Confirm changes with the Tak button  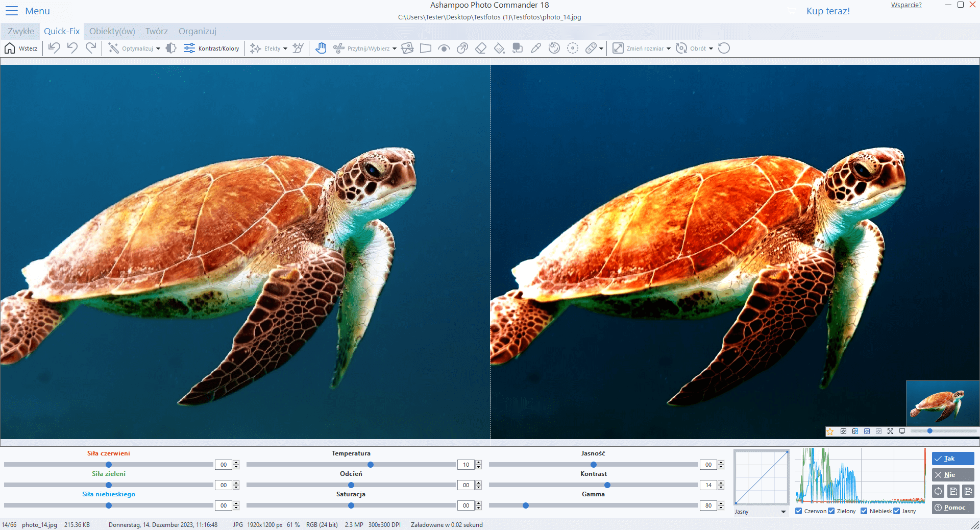pos(952,459)
